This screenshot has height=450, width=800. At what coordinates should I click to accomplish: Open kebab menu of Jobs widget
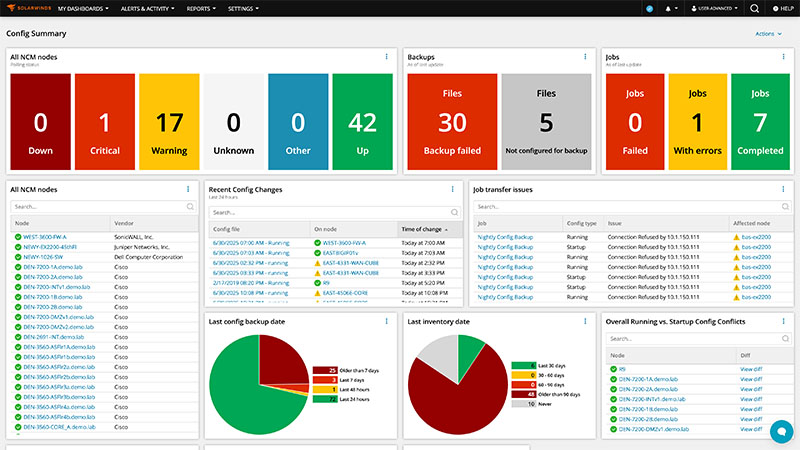(783, 57)
